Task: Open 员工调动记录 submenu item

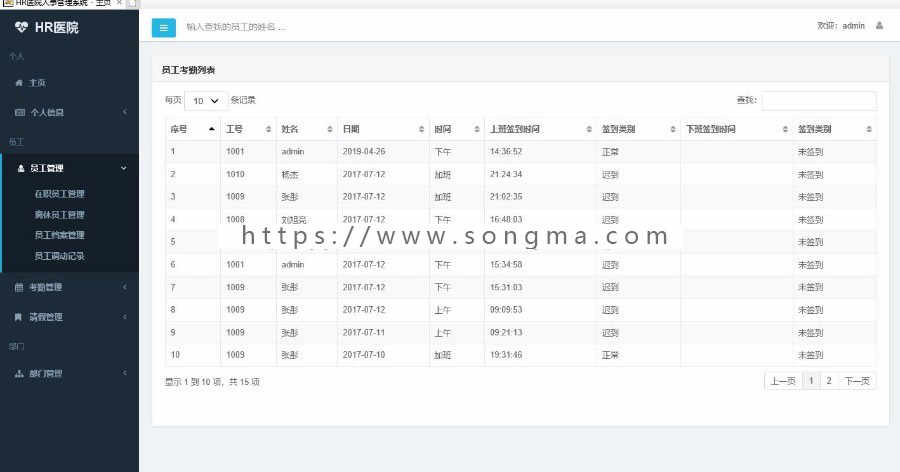Action: coord(60,256)
